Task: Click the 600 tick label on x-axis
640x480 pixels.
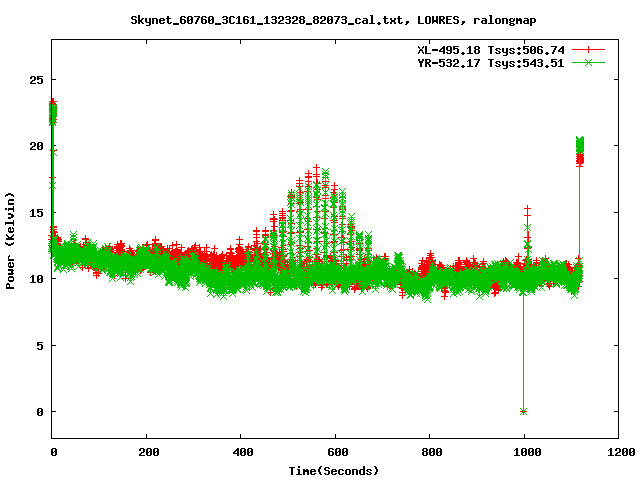Action: click(335, 452)
